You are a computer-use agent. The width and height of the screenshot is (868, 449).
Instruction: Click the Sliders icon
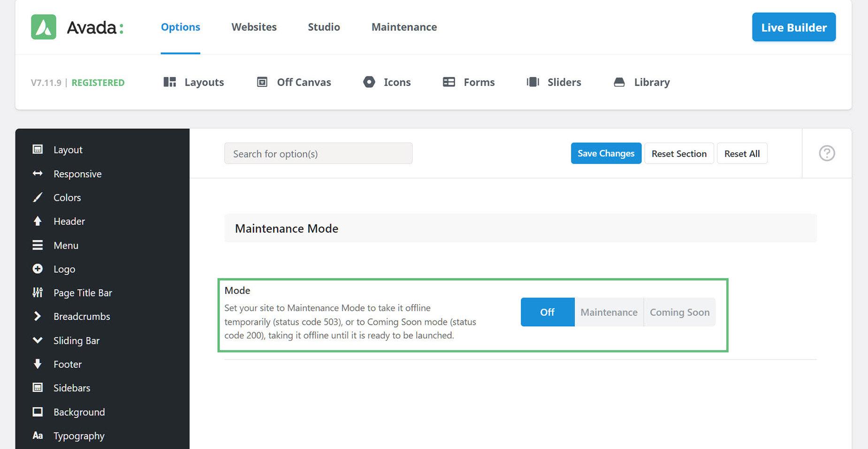point(533,82)
